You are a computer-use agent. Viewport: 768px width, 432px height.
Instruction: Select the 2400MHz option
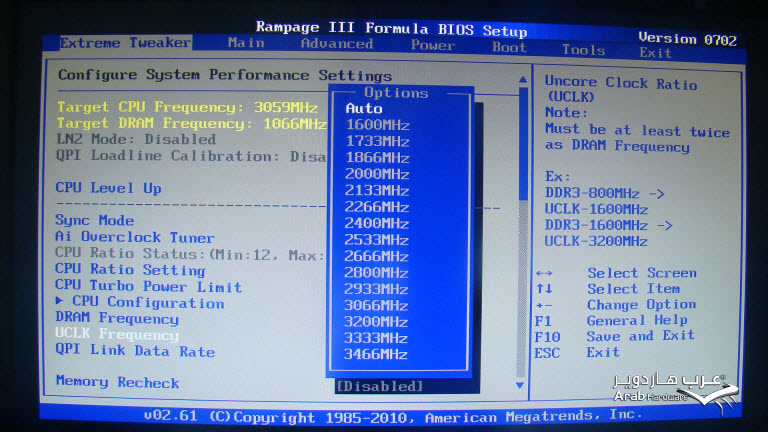(x=377, y=223)
